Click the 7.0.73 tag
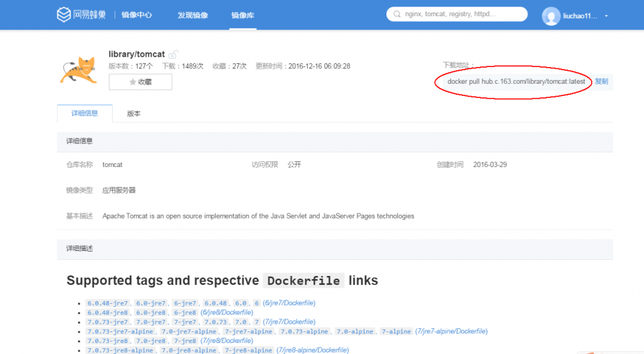The height and width of the screenshot is (354, 644). [215, 322]
